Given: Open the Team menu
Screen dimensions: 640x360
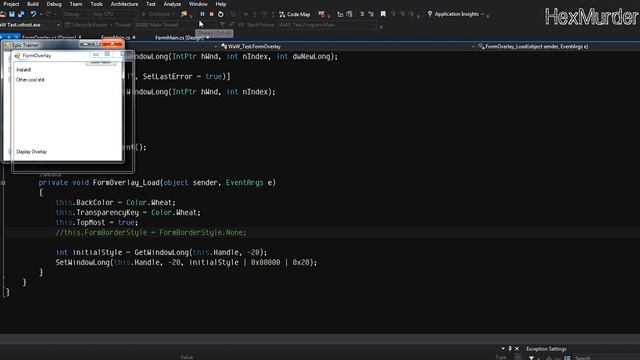Looking at the screenshot, I should (76, 4).
